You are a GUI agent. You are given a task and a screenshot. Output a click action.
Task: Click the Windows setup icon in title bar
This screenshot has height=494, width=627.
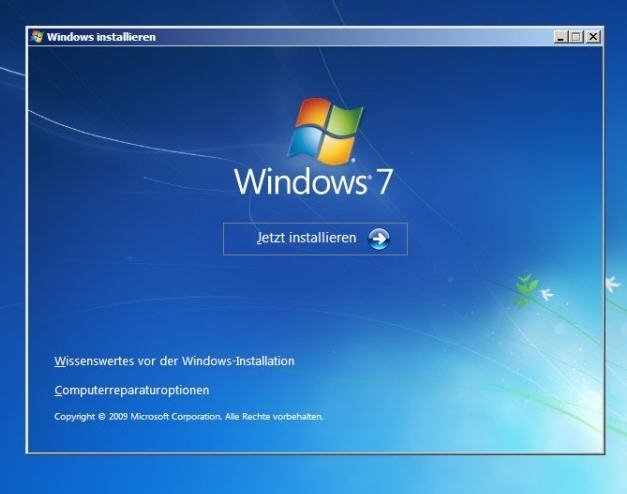coord(37,37)
